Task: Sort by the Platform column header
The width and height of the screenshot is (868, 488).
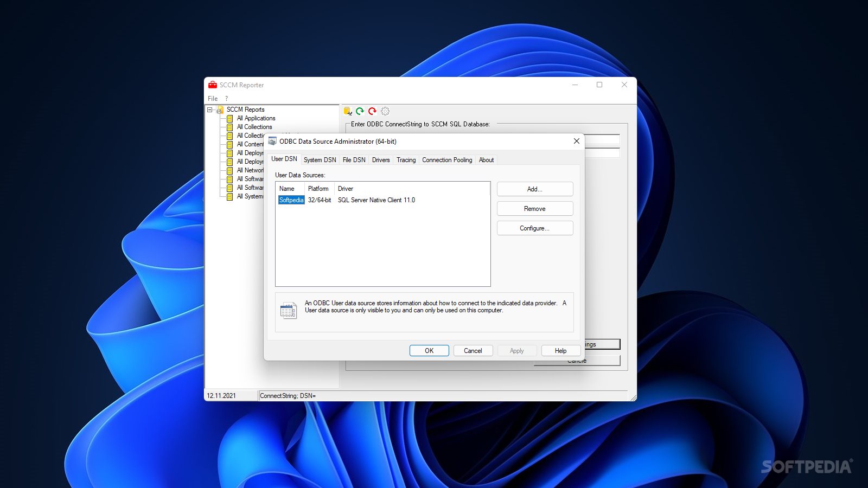Action: [320, 189]
